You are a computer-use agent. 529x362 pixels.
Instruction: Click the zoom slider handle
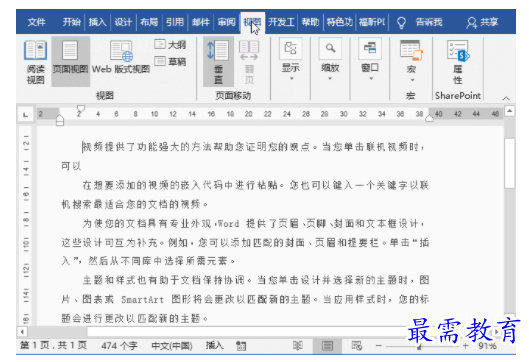419,346
